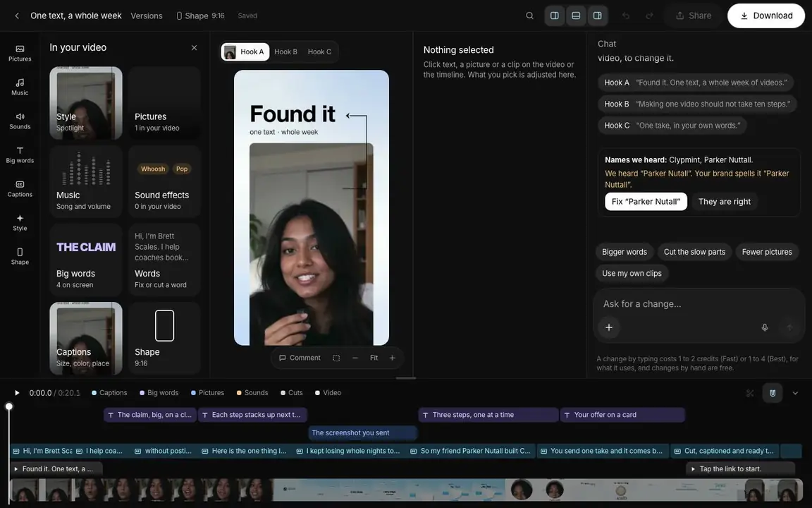Toggle the left panel layout button

(554, 16)
